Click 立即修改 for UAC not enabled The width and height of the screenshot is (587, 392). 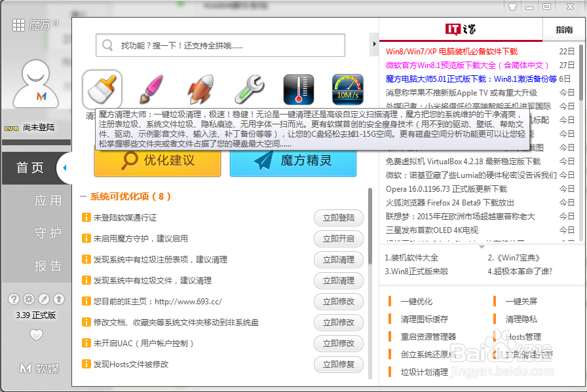click(x=339, y=344)
